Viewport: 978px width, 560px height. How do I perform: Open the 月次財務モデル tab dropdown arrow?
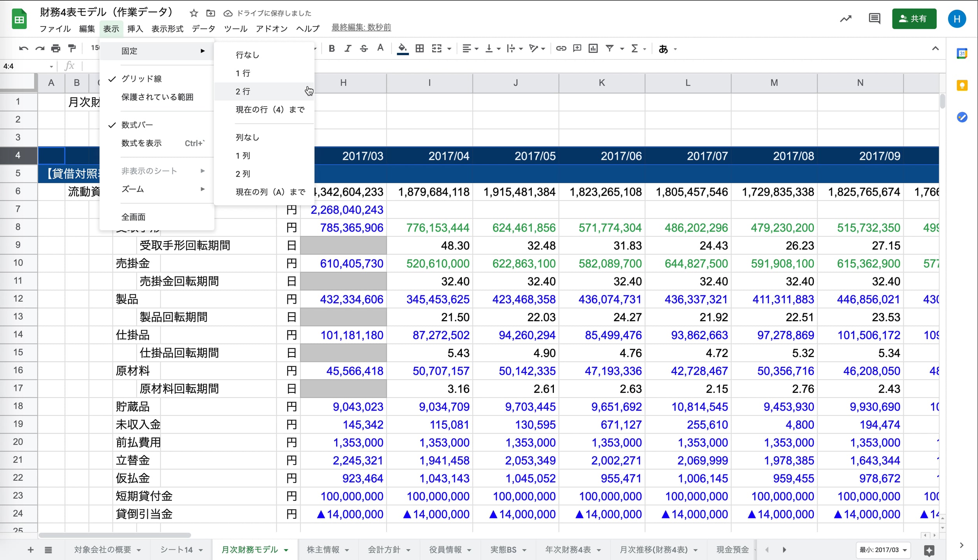[286, 550]
